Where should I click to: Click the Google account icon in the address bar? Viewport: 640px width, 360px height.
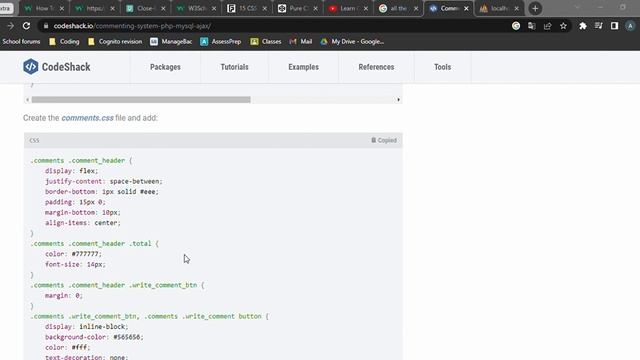pos(516,26)
